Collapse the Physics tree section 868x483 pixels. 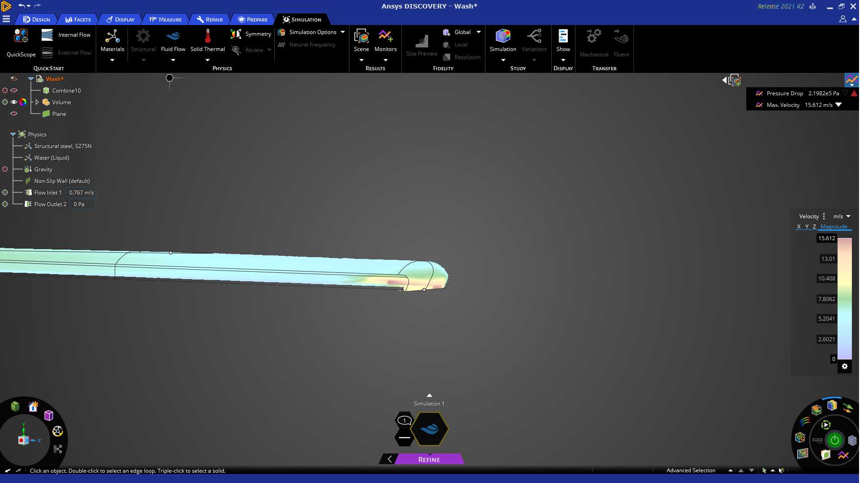click(13, 134)
